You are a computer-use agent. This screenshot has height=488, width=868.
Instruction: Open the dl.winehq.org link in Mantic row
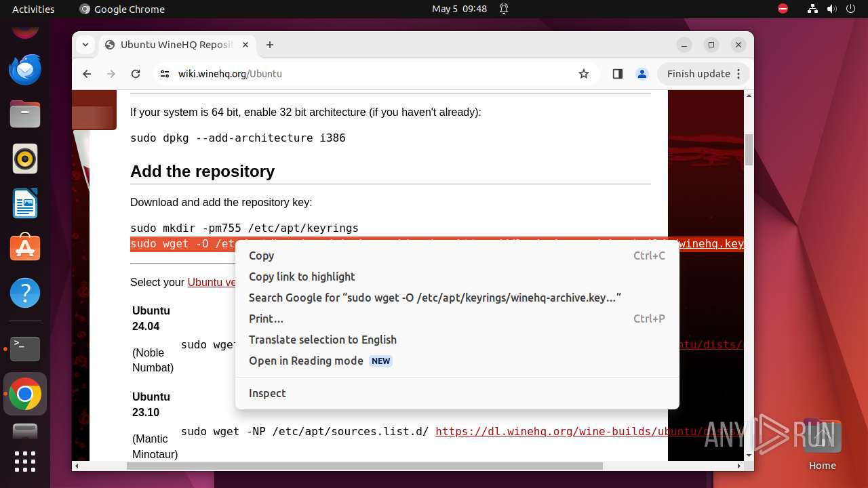click(589, 431)
